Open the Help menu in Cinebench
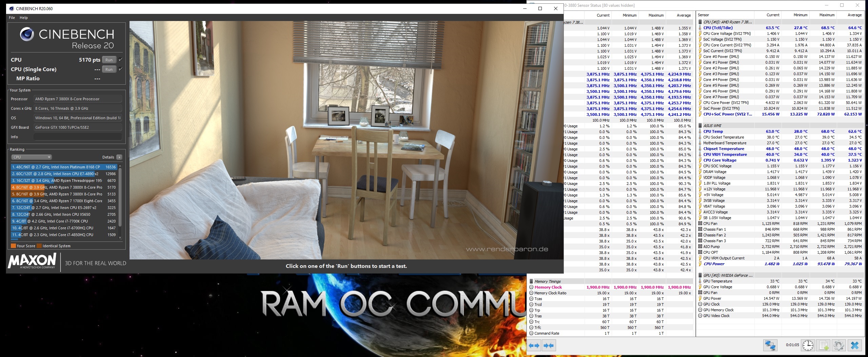The width and height of the screenshot is (868, 357). [x=24, y=18]
